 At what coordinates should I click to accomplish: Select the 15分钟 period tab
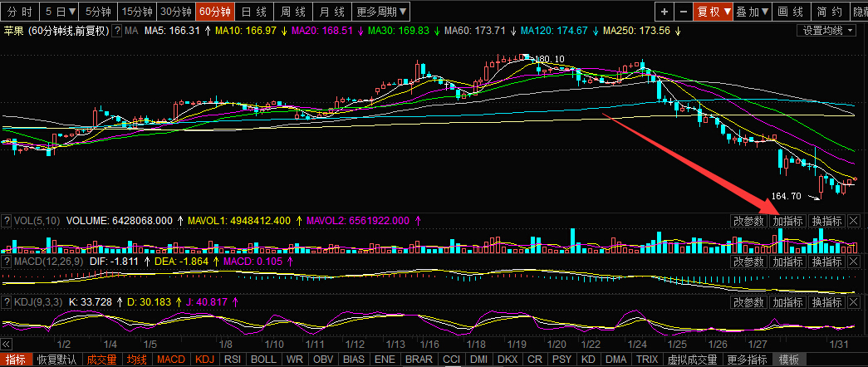pyautogui.click(x=136, y=12)
